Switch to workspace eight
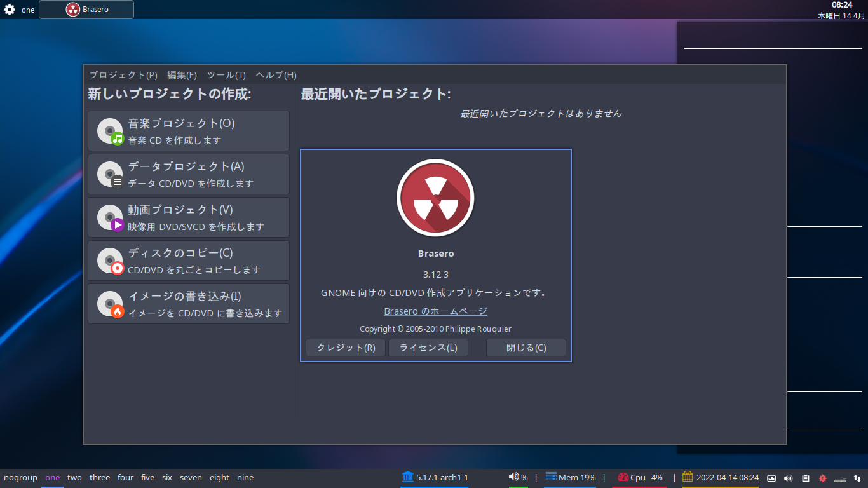This screenshot has width=868, height=488. (219, 478)
